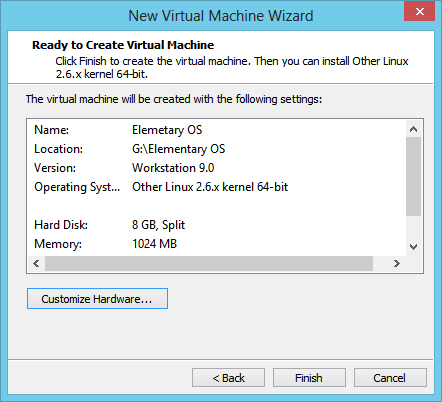The image size is (442, 402).
Task: Go back with the Back button
Action: click(x=228, y=378)
